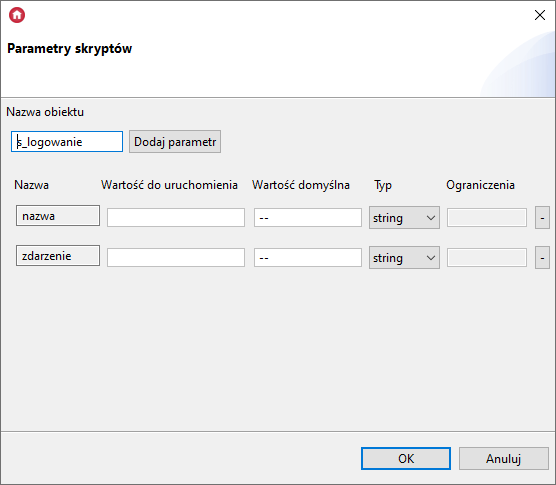Close the Parametry skryptów dialog
Screen dimensions: 556x485
point(540,15)
